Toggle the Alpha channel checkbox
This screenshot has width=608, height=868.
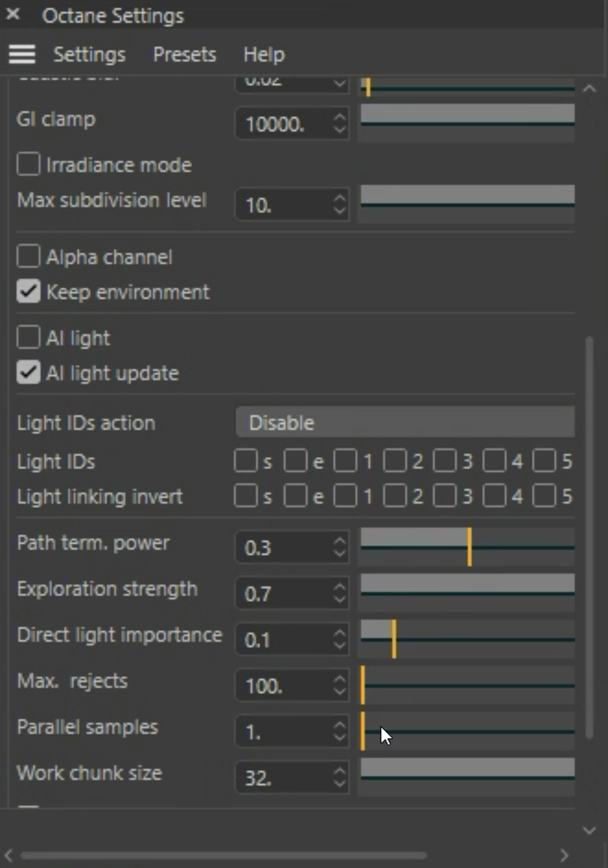coord(28,256)
